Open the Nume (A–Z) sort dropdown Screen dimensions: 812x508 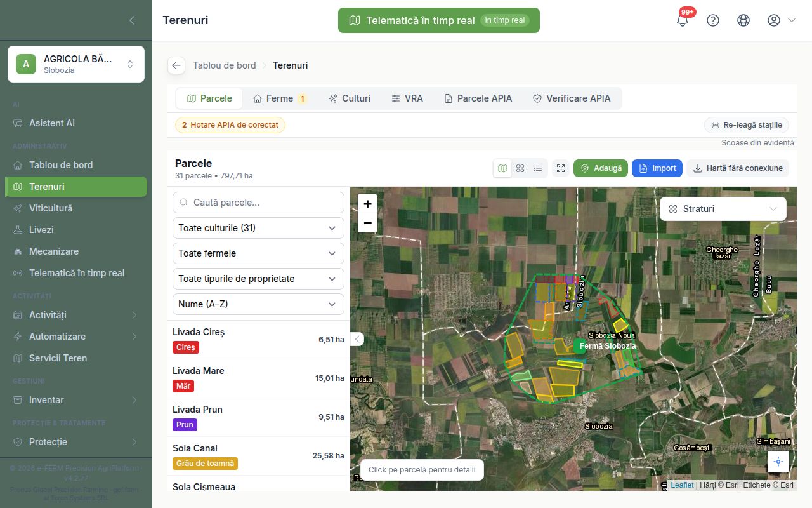[258, 304]
